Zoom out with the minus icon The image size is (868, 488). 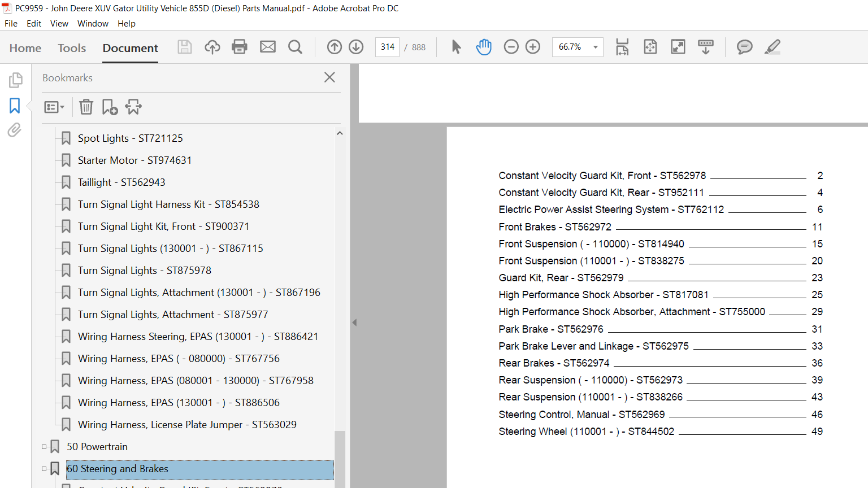(511, 47)
